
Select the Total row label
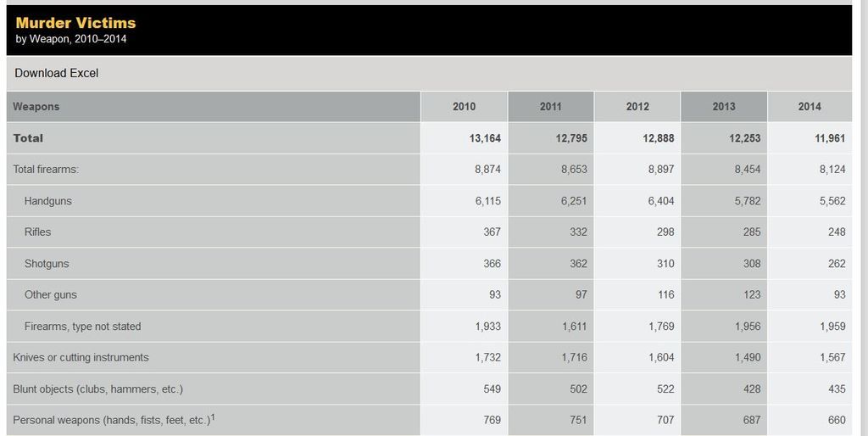pyautogui.click(x=28, y=138)
